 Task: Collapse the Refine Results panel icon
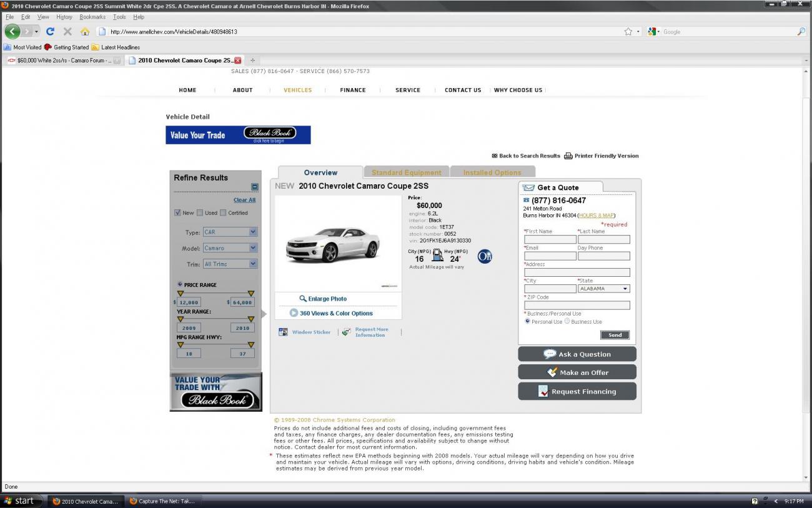tap(255, 187)
